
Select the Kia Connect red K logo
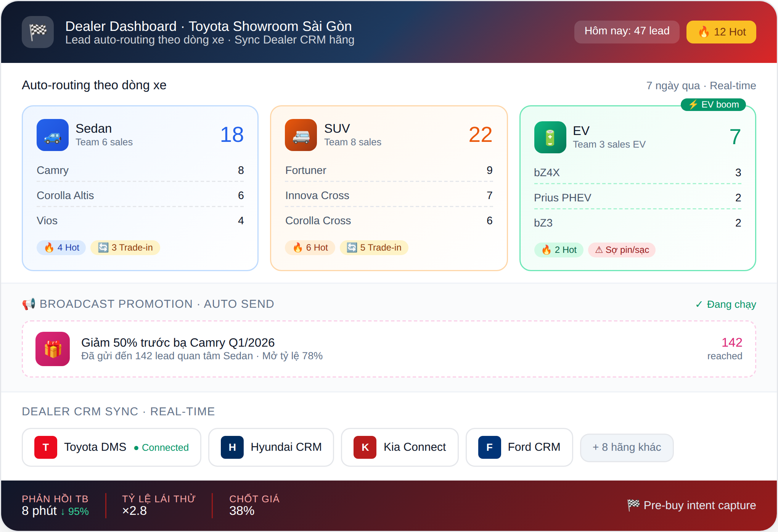point(365,447)
